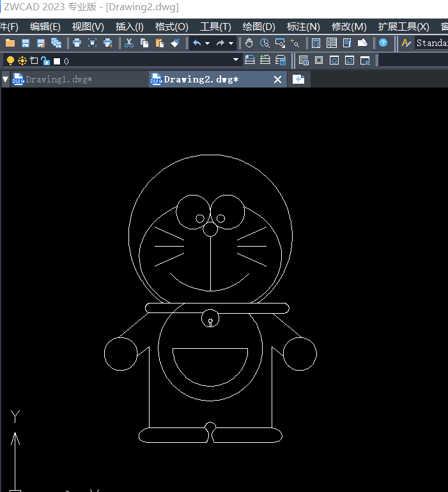
Task: Click the Match Properties brush icon
Action: (175, 43)
